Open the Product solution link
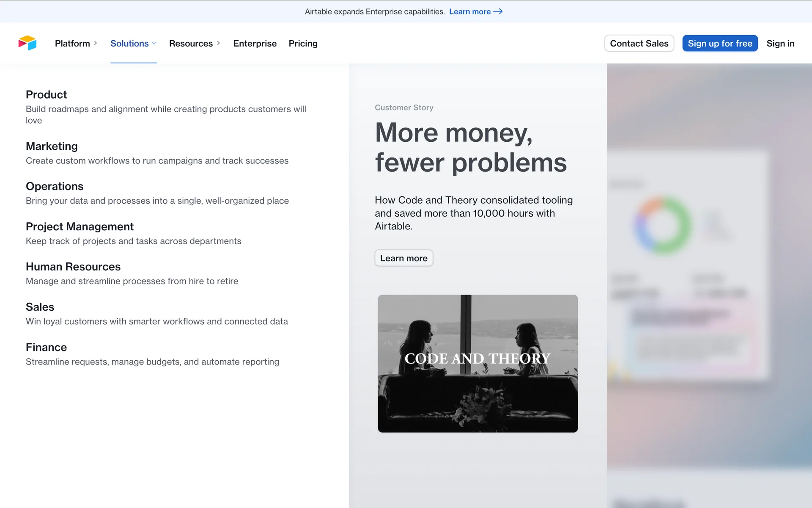 [x=47, y=94]
